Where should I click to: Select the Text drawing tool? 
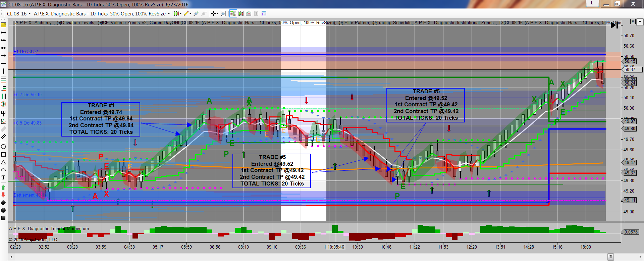[x=3, y=177]
